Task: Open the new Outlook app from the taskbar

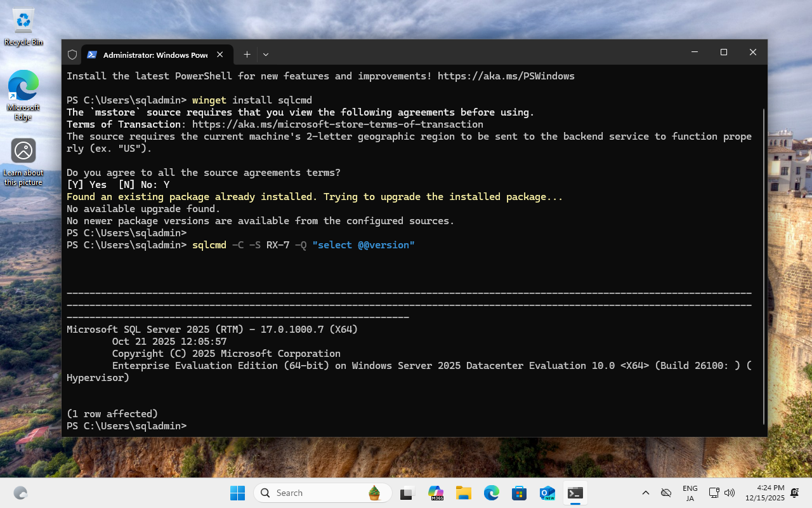Action: [x=547, y=493]
